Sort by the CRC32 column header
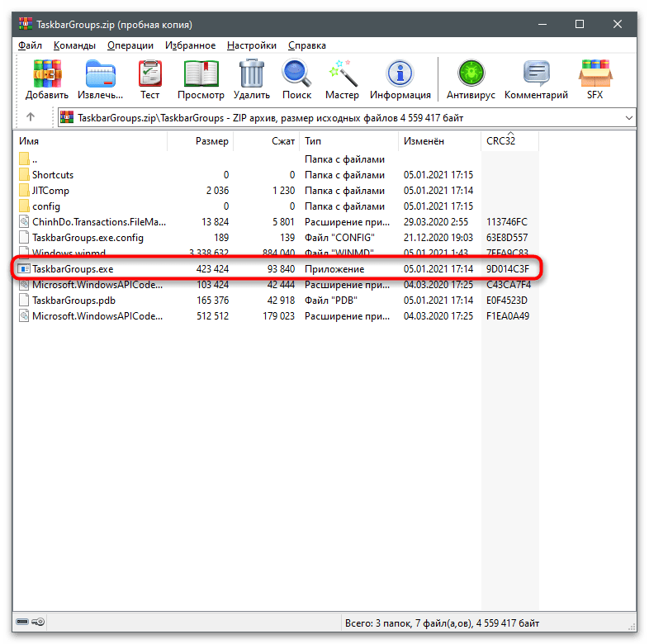The height and width of the screenshot is (644, 649). click(x=510, y=141)
